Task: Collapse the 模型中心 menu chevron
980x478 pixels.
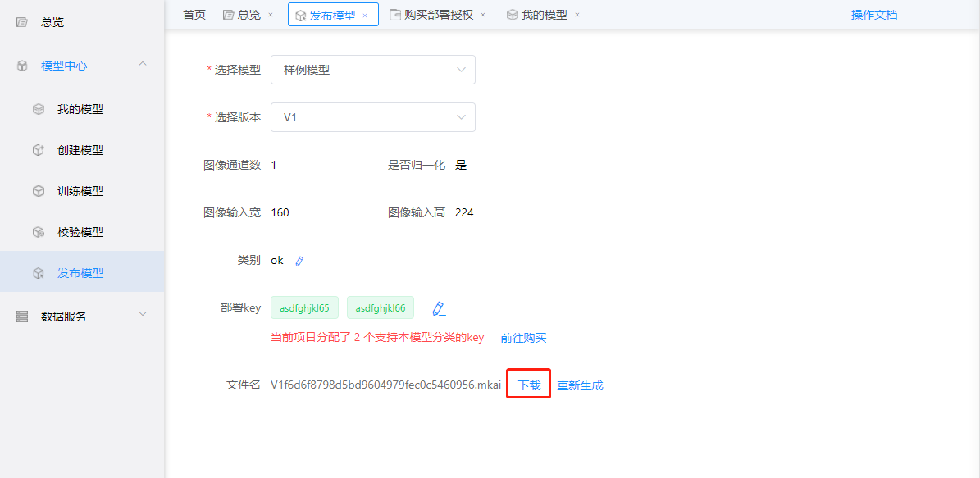Action: tap(143, 64)
